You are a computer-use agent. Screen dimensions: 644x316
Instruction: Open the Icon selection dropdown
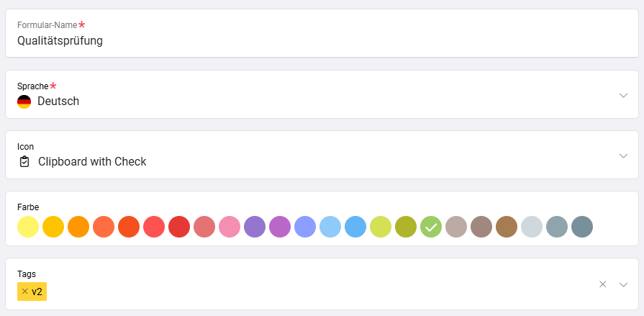coord(623,155)
